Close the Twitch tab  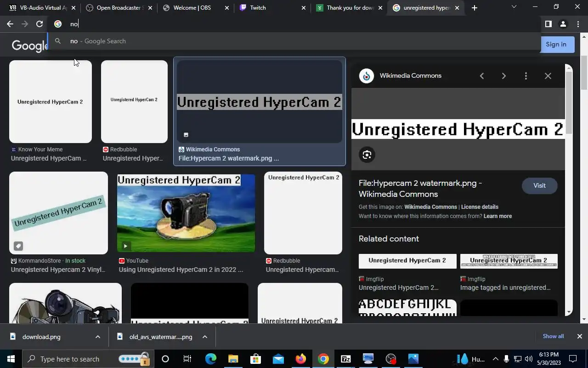click(303, 8)
